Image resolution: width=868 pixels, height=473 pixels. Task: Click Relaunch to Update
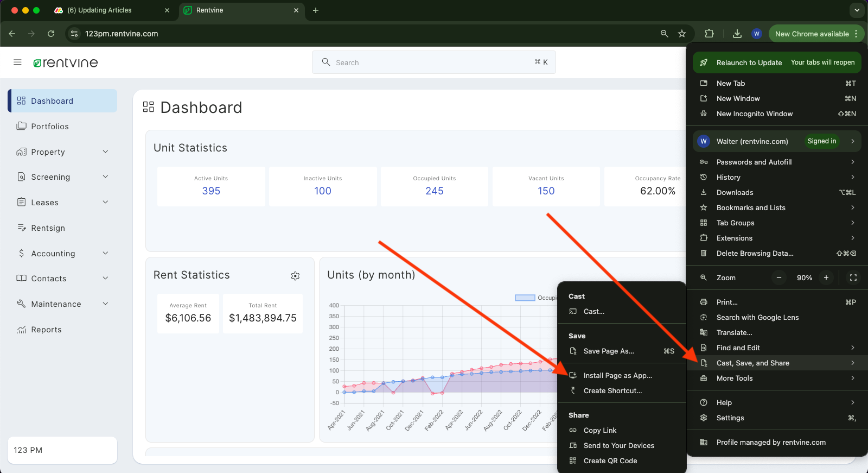[749, 62]
